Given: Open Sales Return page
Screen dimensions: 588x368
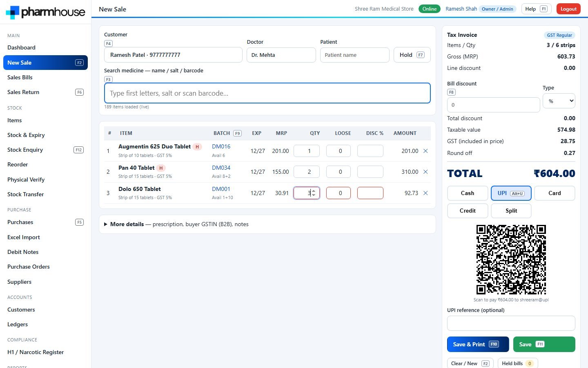Looking at the screenshot, I should (x=45, y=92).
